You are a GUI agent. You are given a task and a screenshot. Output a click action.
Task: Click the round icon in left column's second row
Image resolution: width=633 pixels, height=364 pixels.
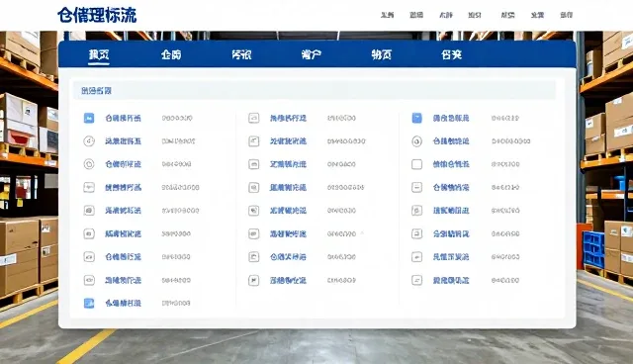(89, 141)
